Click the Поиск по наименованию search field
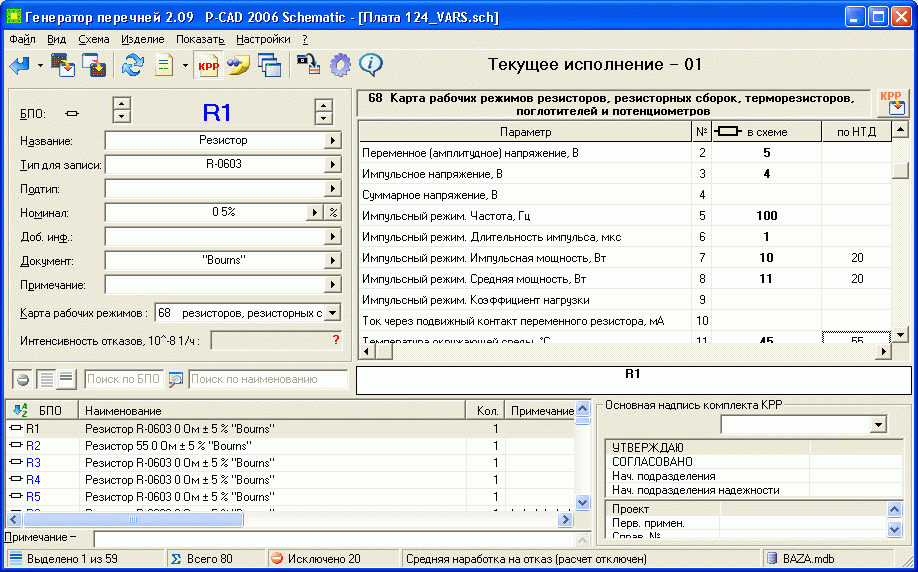The image size is (918, 572). 268,379
